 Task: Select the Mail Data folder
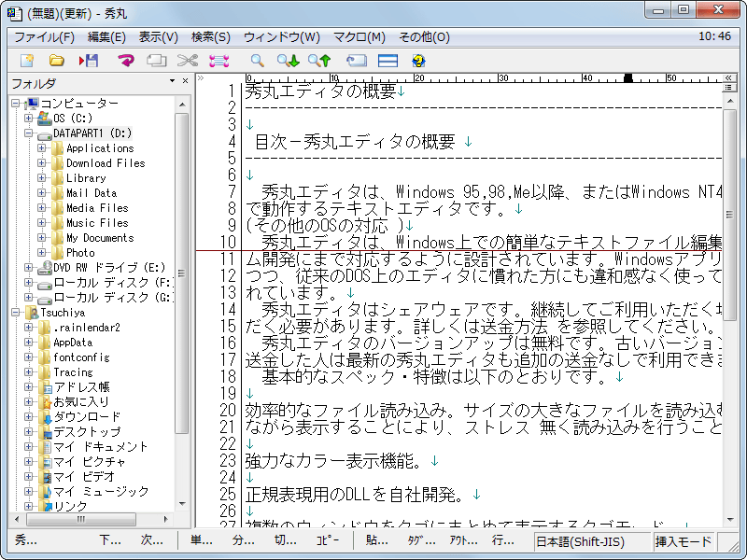pyautogui.click(x=92, y=193)
